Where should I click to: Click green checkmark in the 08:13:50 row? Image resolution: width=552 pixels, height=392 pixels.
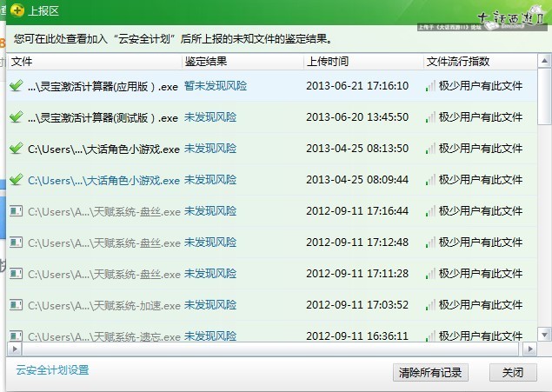17,148
